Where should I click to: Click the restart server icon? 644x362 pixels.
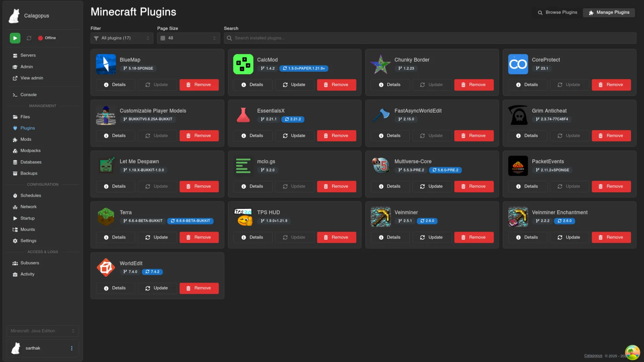pos(29,38)
